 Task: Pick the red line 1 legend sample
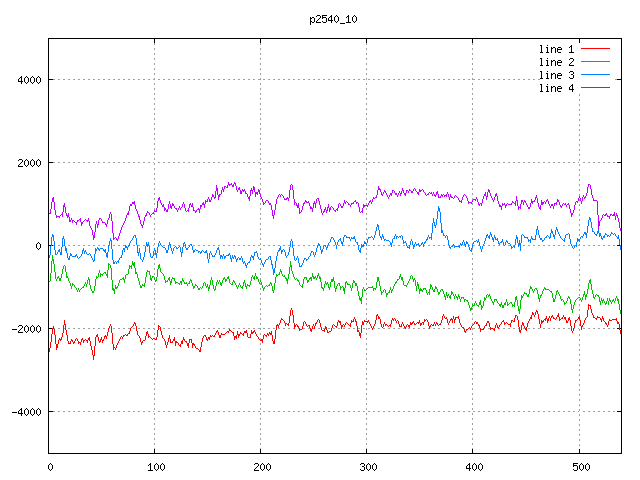point(595,49)
